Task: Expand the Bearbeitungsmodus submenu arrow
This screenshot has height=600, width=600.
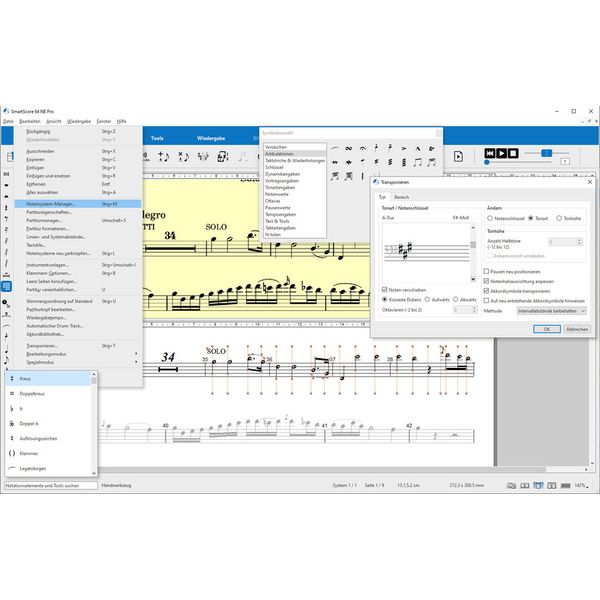Action: click(x=136, y=354)
